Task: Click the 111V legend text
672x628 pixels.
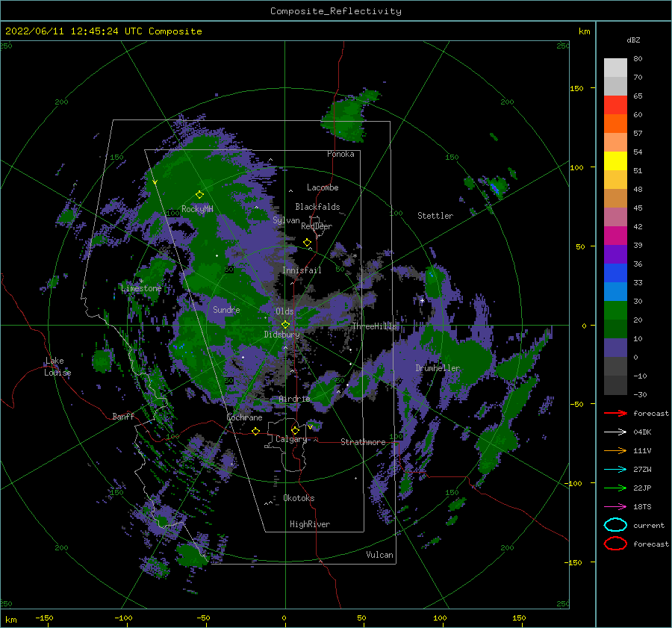Action: coord(642,450)
